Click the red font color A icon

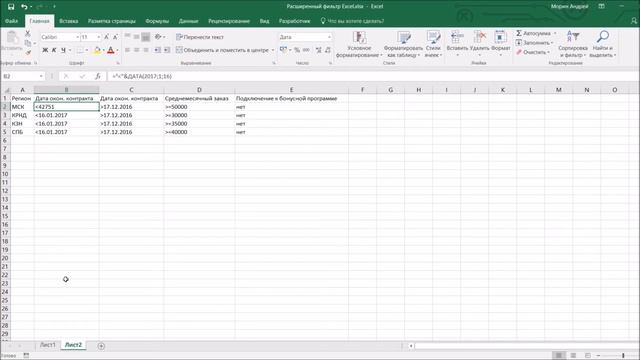click(111, 50)
